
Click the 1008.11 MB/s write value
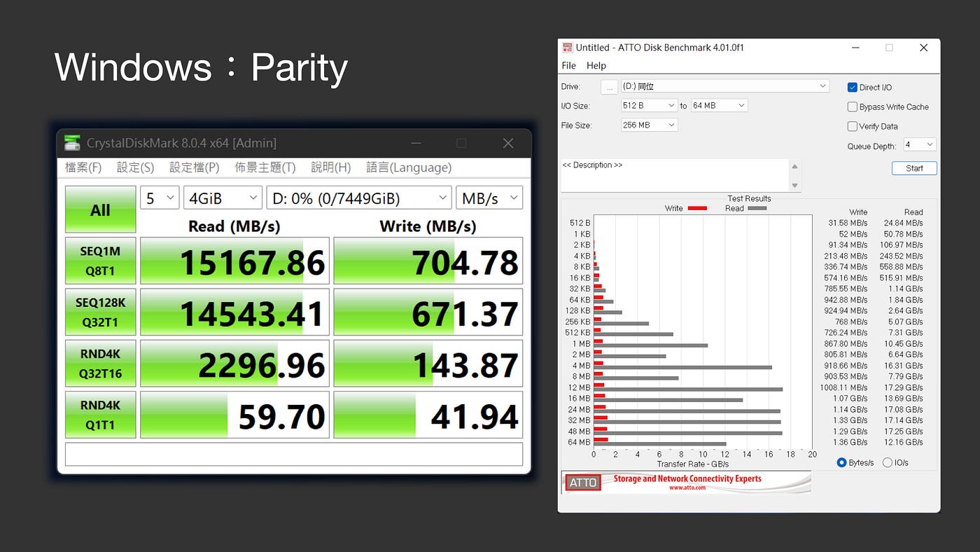[x=843, y=387]
